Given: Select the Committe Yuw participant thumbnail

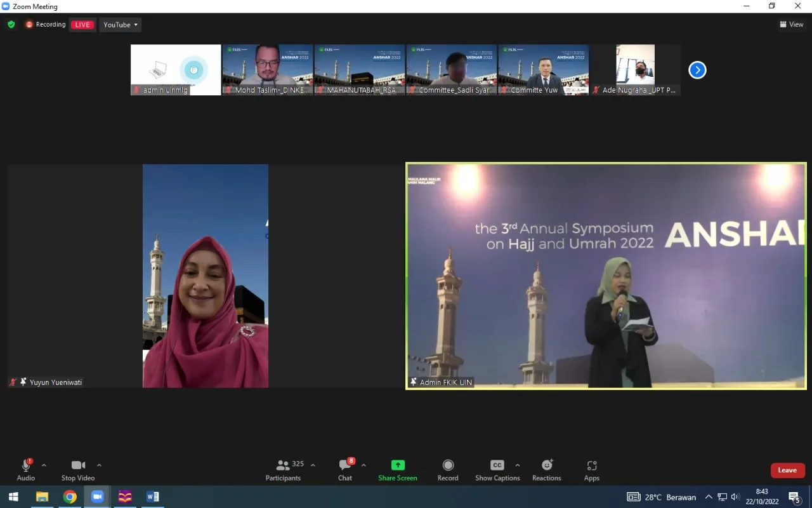Looking at the screenshot, I should point(544,70).
